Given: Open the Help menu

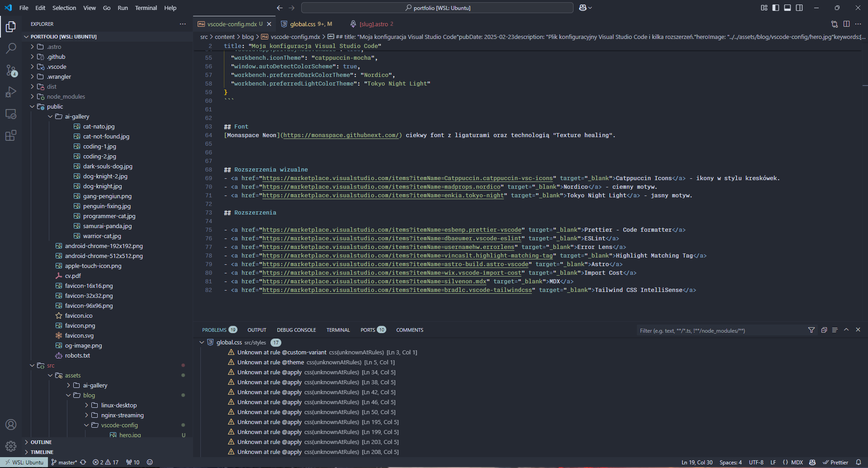Looking at the screenshot, I should click(x=171, y=8).
